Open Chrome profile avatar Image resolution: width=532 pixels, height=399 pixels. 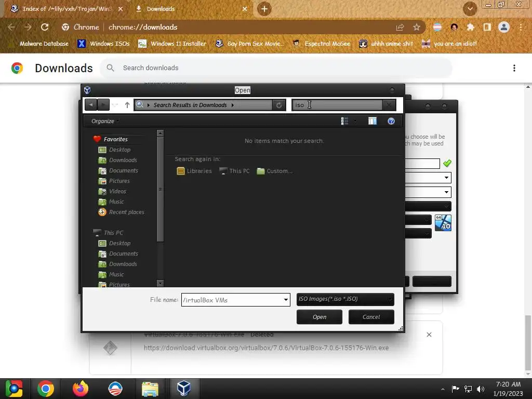[504, 27]
